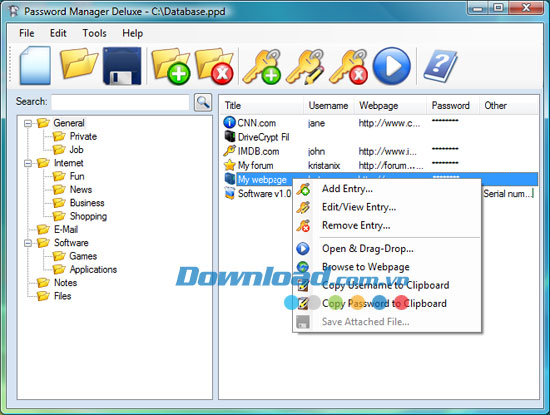This screenshot has width=550, height=415.
Task: Sort by the Title column header
Action: point(262,105)
